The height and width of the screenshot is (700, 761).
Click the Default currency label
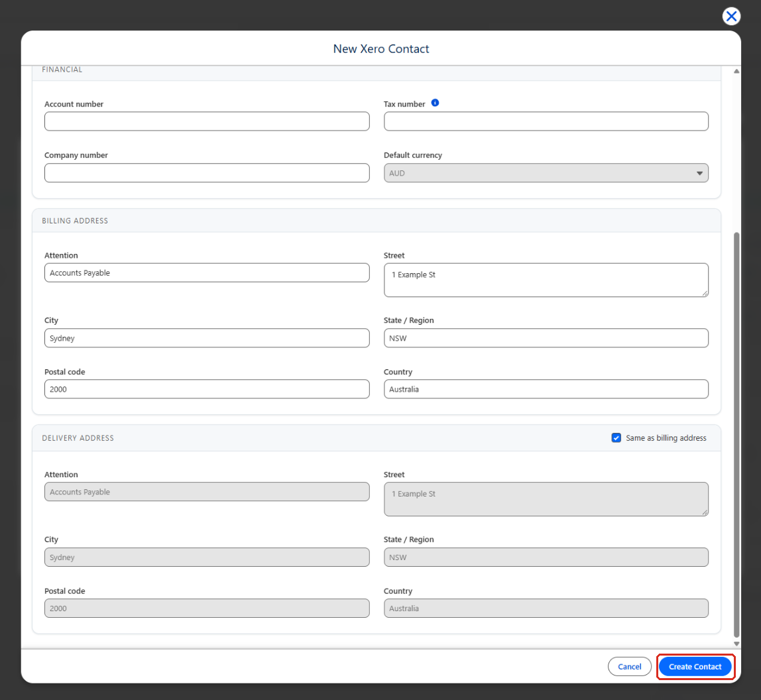click(412, 155)
